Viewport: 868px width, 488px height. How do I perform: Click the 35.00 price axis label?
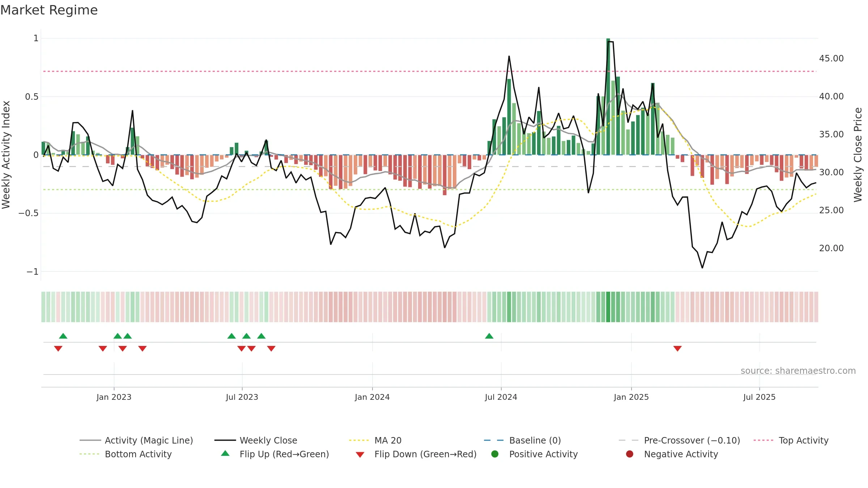point(831,134)
